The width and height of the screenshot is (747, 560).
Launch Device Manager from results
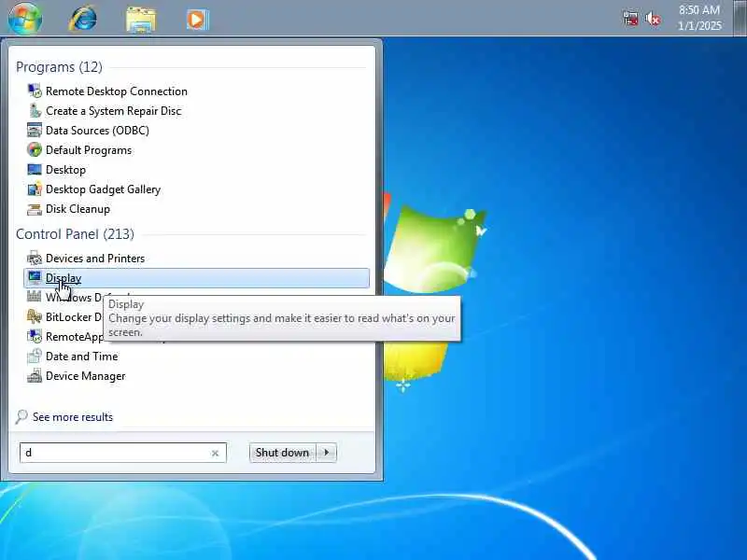[85, 376]
